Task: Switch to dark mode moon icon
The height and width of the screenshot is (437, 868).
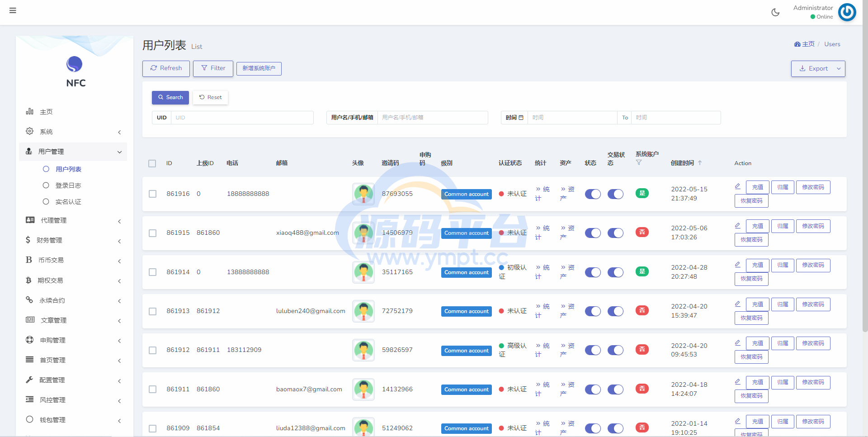Action: pyautogui.click(x=775, y=12)
